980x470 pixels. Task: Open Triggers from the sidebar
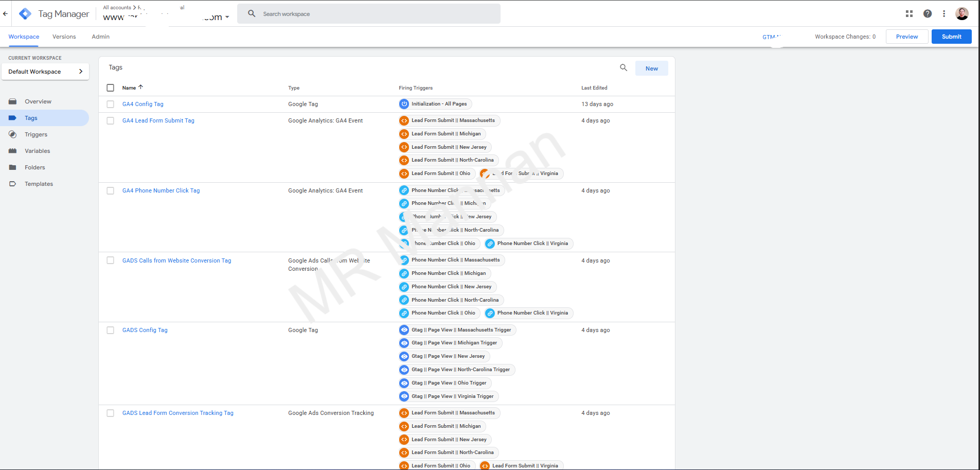35,134
